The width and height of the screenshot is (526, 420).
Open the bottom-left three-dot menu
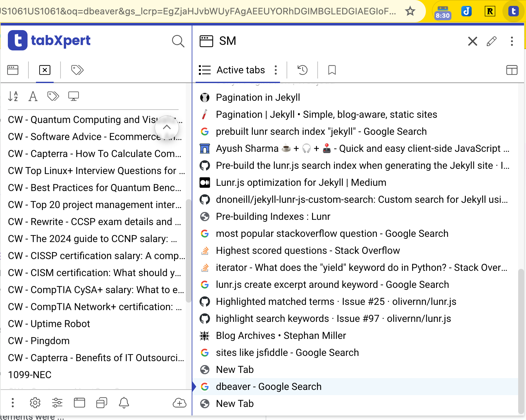(x=13, y=403)
